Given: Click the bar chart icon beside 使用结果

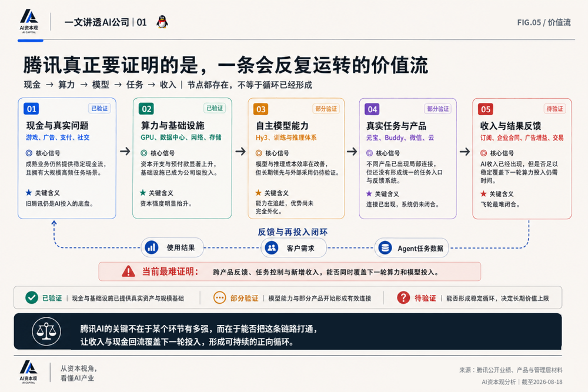Looking at the screenshot, I should 152,247.
